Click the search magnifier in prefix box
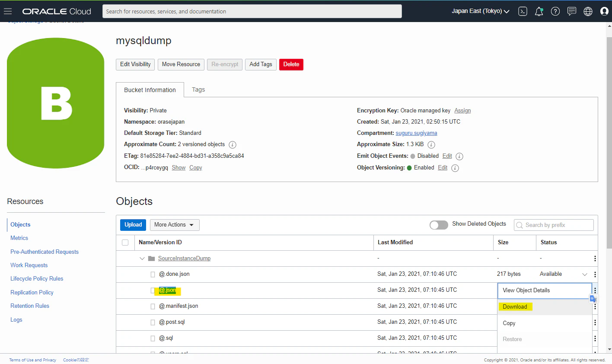 tap(520, 225)
